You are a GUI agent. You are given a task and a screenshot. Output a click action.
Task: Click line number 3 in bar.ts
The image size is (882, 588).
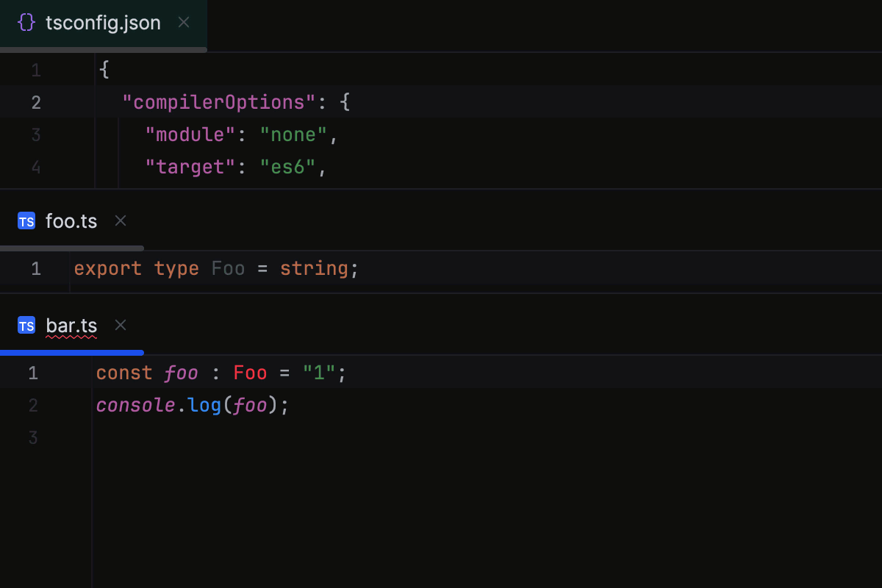[32, 437]
